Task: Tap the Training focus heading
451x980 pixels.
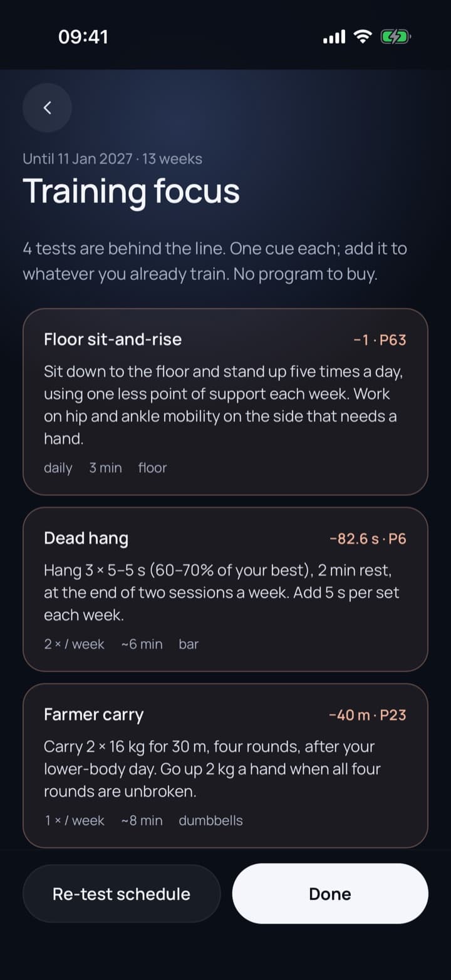Action: 132,191
